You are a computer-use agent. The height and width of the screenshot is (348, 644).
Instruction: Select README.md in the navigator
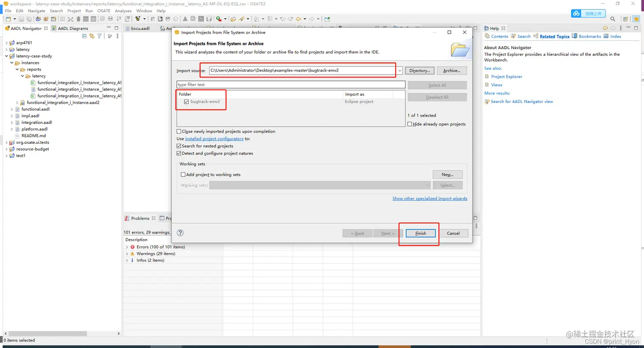(x=34, y=136)
